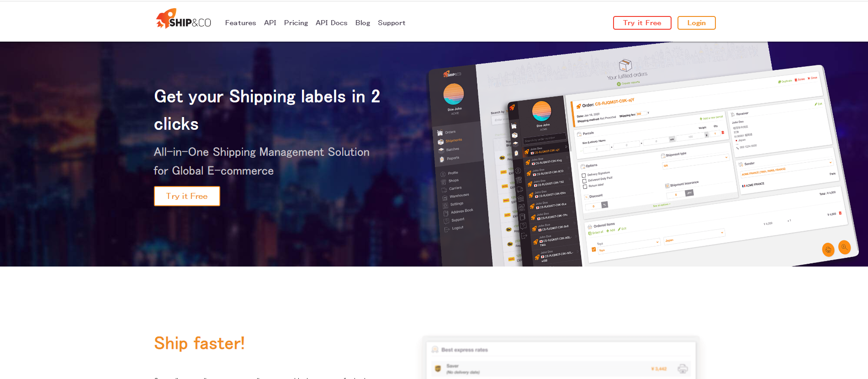This screenshot has height=379, width=868.
Task: Click the orange round magnifier button in the dashboard preview
Action: pyautogui.click(x=844, y=247)
